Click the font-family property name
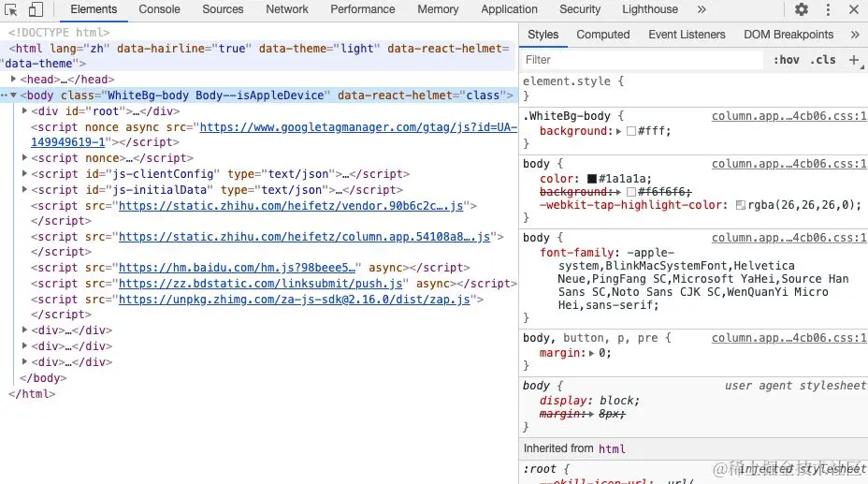The height and width of the screenshot is (484, 868). [577, 253]
